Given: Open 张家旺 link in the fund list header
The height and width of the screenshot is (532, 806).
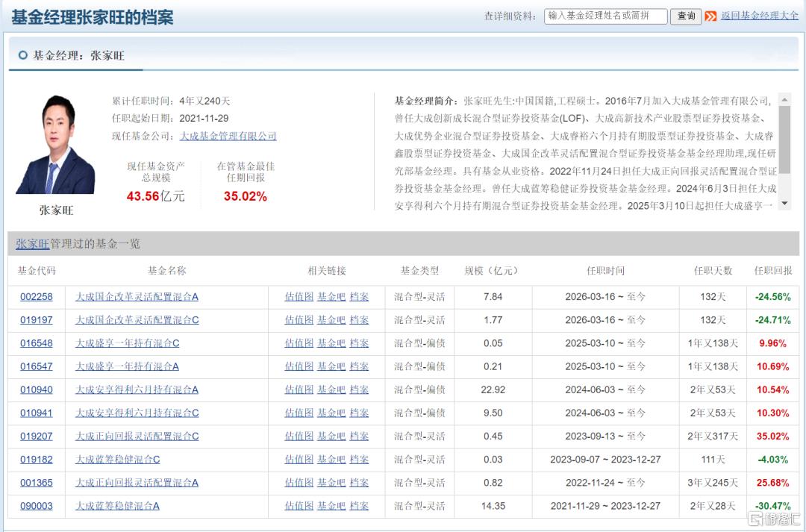Looking at the screenshot, I should click(x=32, y=244).
